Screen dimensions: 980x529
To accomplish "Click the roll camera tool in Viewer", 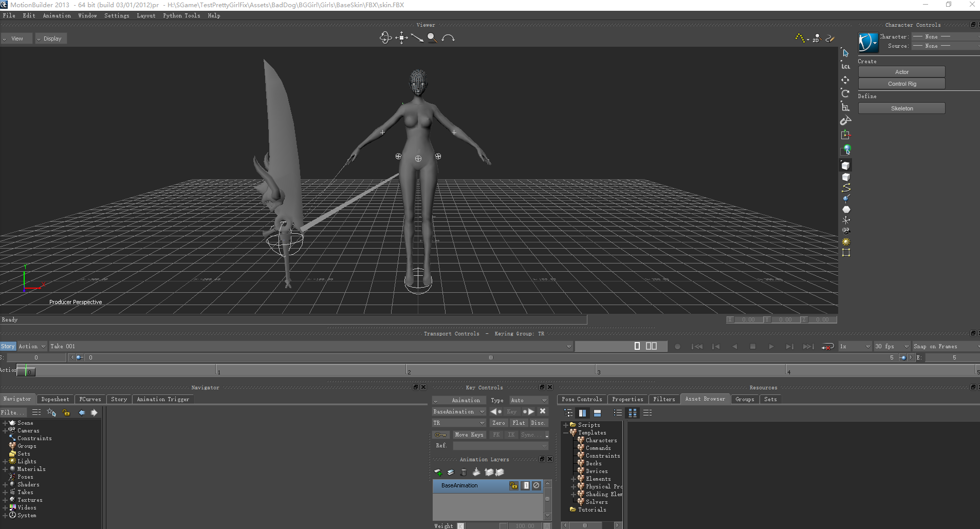I will pyautogui.click(x=448, y=38).
